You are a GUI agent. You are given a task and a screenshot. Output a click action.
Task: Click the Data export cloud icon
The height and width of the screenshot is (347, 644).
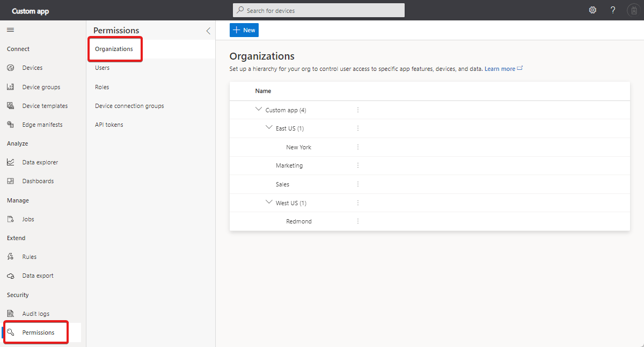[x=10, y=276]
